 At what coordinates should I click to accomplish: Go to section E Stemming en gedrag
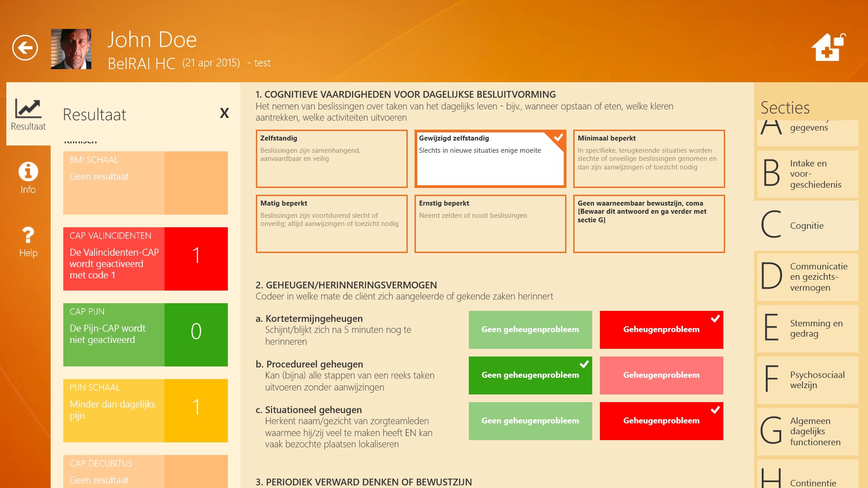pyautogui.click(x=807, y=328)
